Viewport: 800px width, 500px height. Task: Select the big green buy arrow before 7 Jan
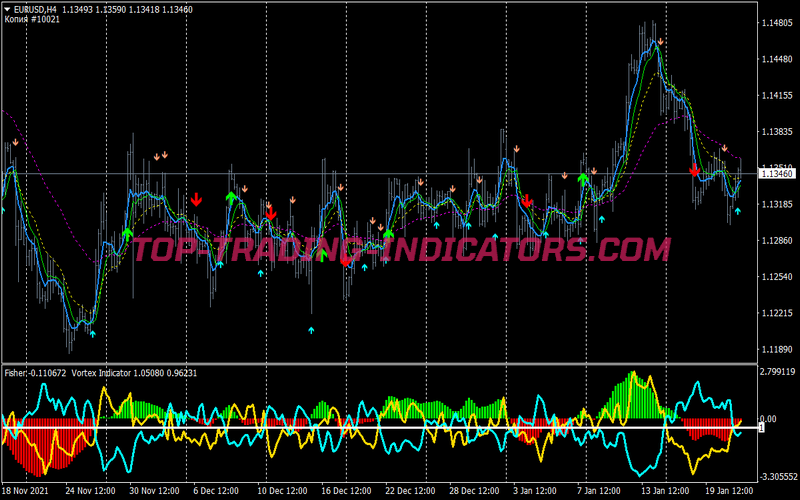coord(583,180)
